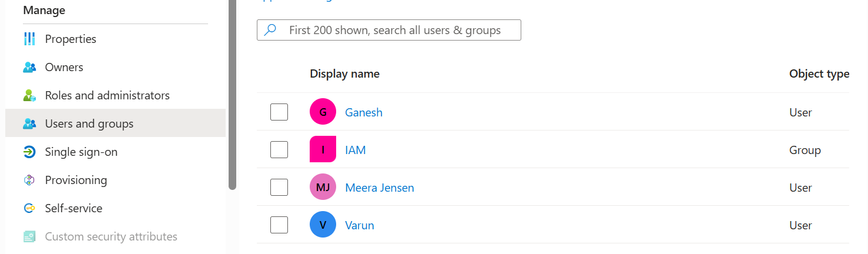The image size is (868, 254).
Task: Tick the checkbox for Meera Jensen
Action: coord(279,187)
